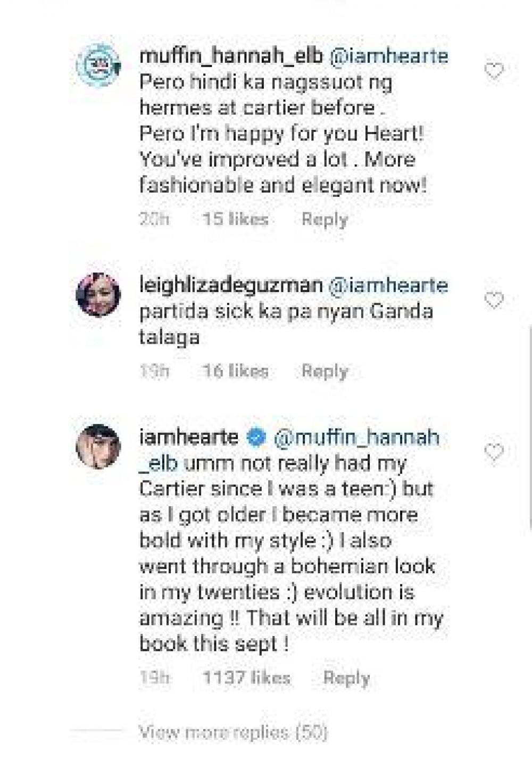Open the iamhearte username in the third comment
This screenshot has height=768, width=532.
coord(188,437)
